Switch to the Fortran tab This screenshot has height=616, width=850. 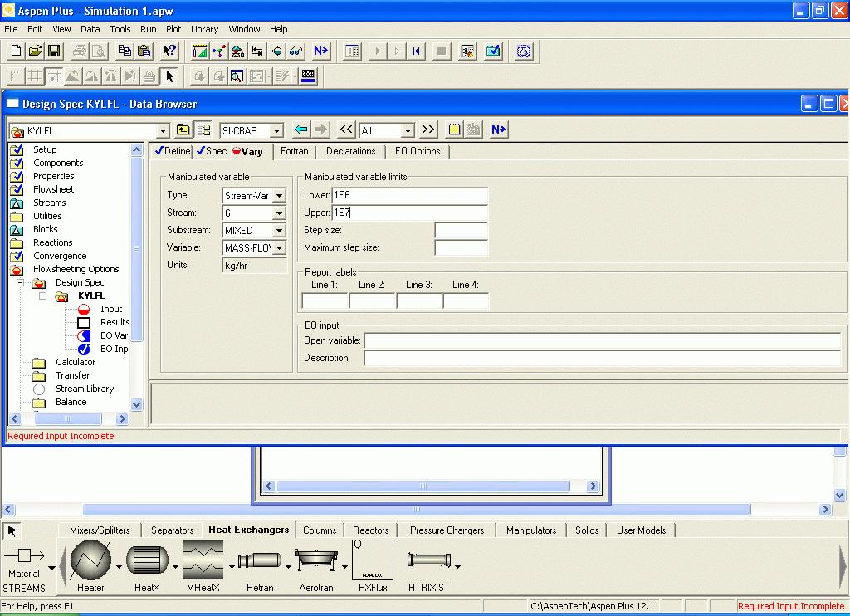[295, 151]
